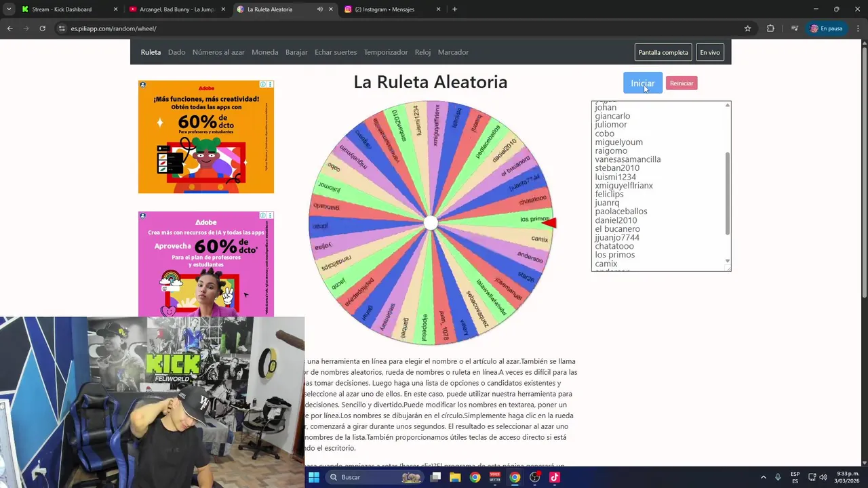Switch to Arcangel, Bad Bunny YouTube tab
This screenshot has width=868, height=488.
coord(176,9)
